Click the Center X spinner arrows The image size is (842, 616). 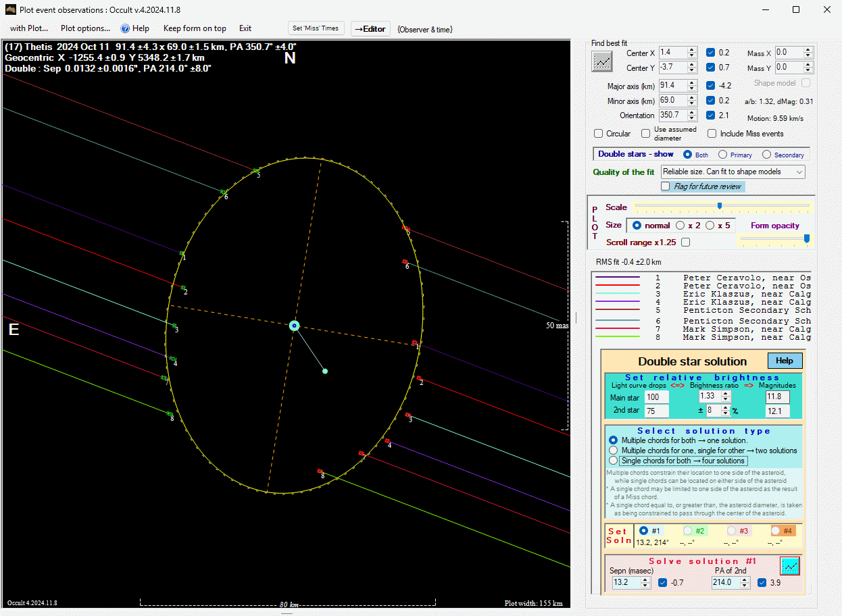click(x=692, y=53)
